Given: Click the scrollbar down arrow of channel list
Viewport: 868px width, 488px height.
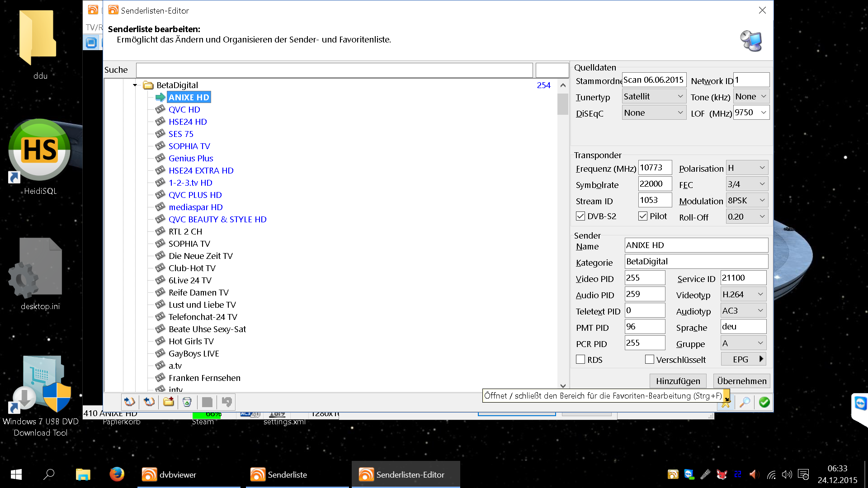Looking at the screenshot, I should coord(563,386).
